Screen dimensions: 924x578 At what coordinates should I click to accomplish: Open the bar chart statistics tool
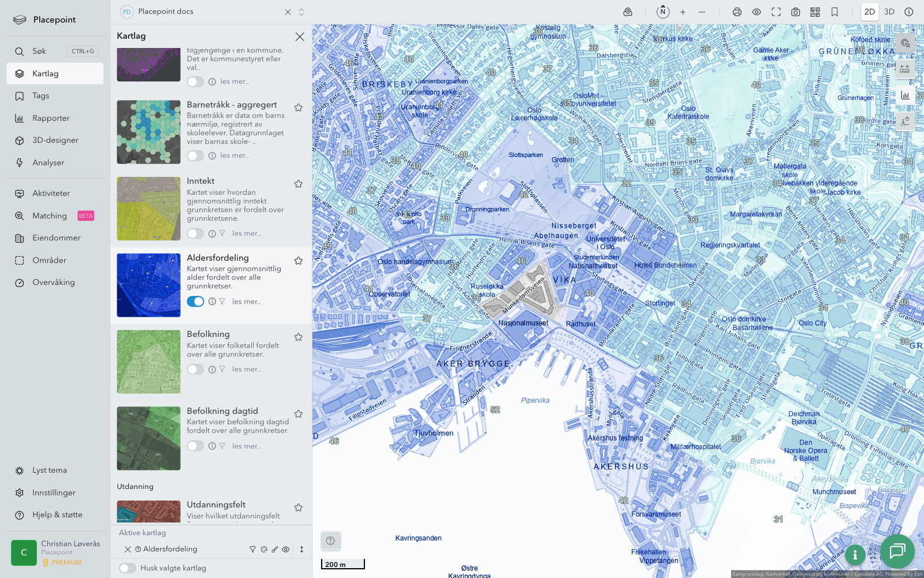(x=904, y=95)
